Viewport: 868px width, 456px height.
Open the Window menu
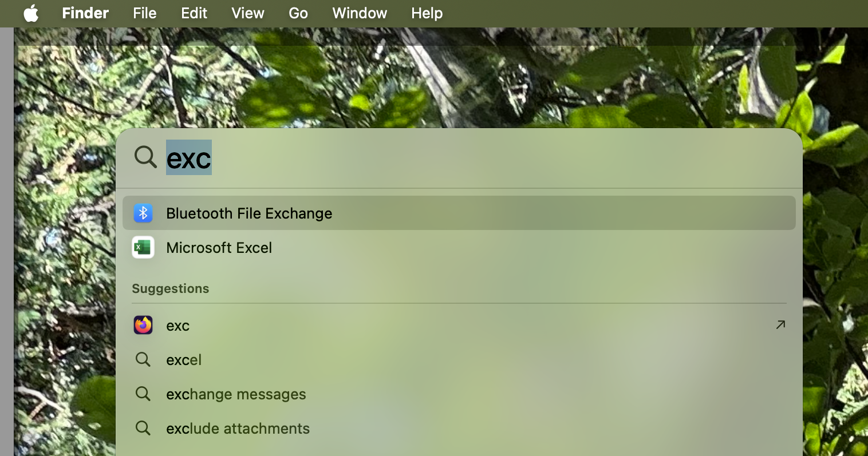pyautogui.click(x=360, y=13)
